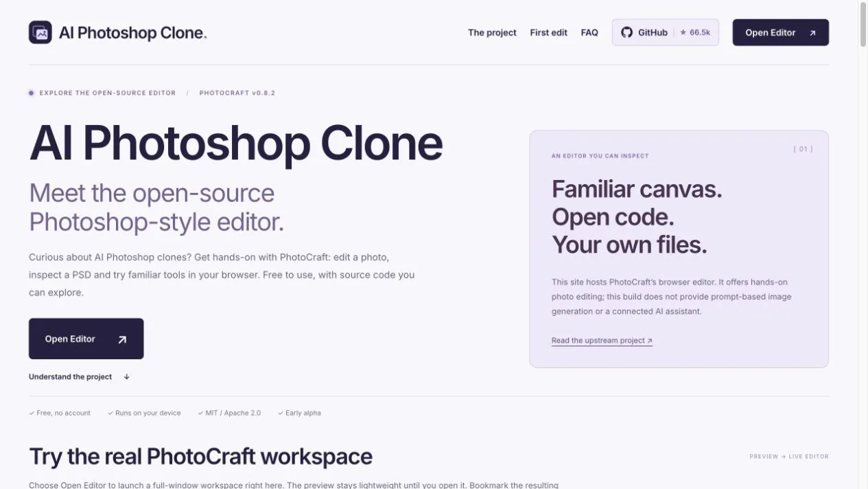Click the Free, no account checkmark label
This screenshot has width=868, height=489.
tap(60, 413)
